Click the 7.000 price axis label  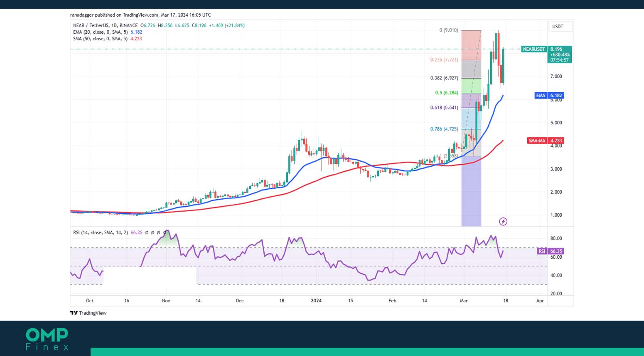click(556, 77)
